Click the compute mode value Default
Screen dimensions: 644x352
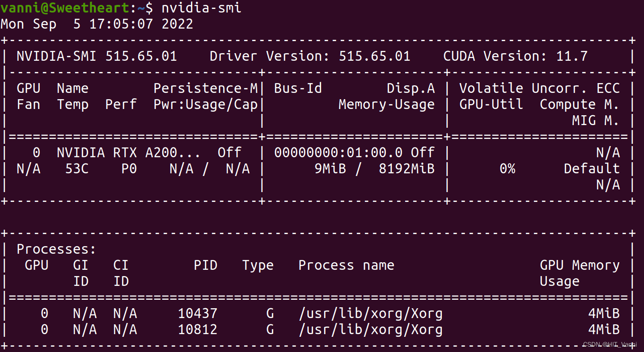pos(592,168)
